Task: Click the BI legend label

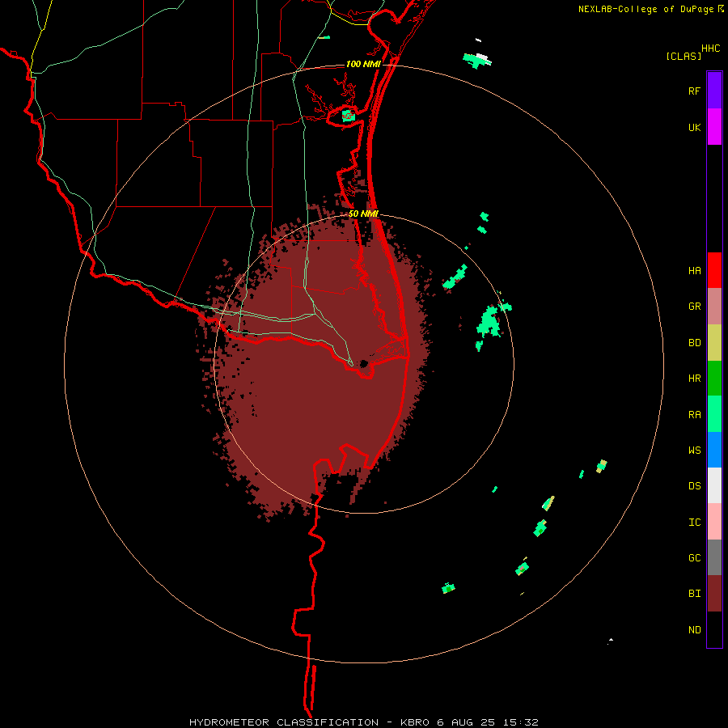Action: [x=694, y=594]
